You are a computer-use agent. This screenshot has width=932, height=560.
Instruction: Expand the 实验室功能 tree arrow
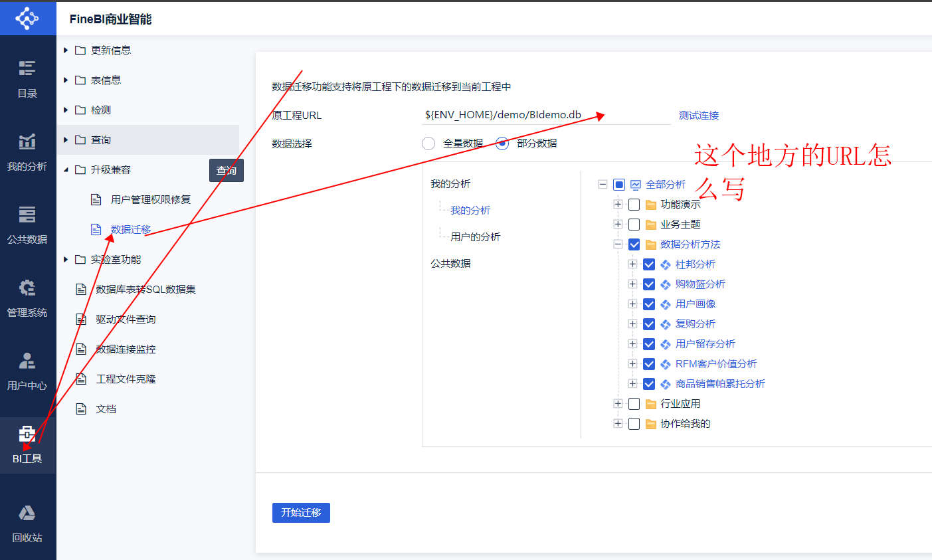[x=66, y=260]
